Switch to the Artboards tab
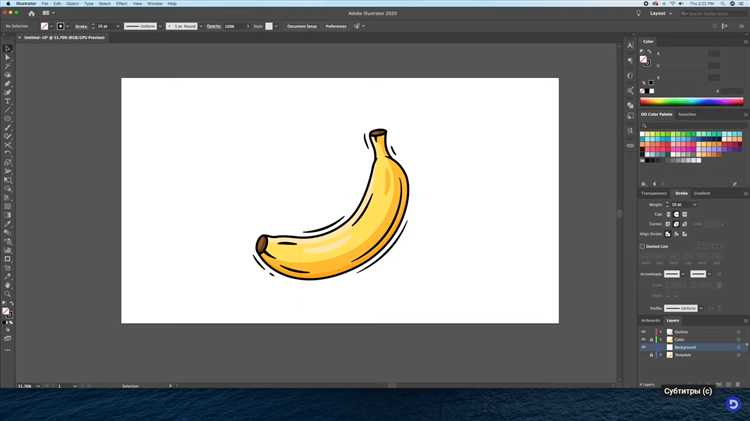 coord(651,321)
